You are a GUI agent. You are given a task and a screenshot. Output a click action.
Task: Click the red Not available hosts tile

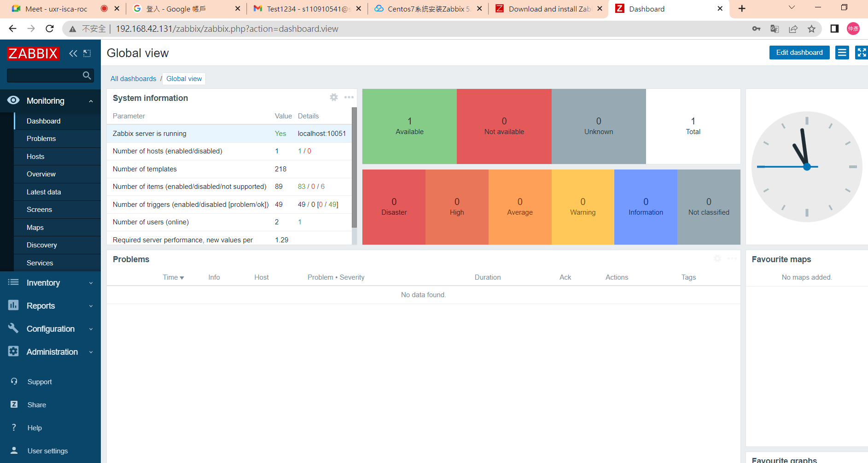(x=504, y=126)
